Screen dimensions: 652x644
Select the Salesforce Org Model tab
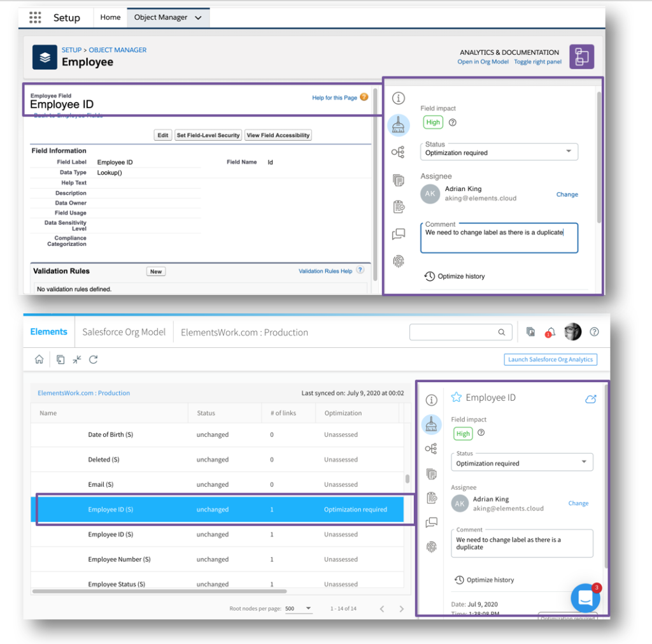tap(124, 332)
